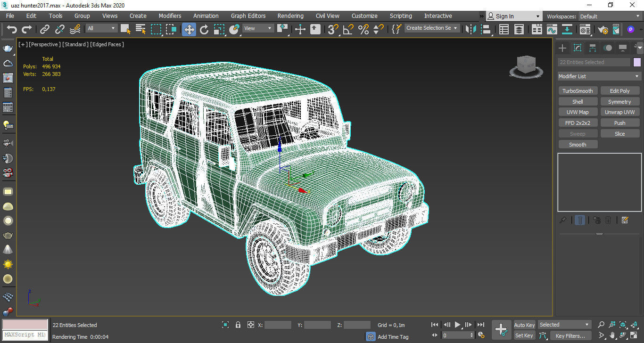Activate the Select and Rotate tool
The height and width of the screenshot is (343, 644).
(204, 29)
